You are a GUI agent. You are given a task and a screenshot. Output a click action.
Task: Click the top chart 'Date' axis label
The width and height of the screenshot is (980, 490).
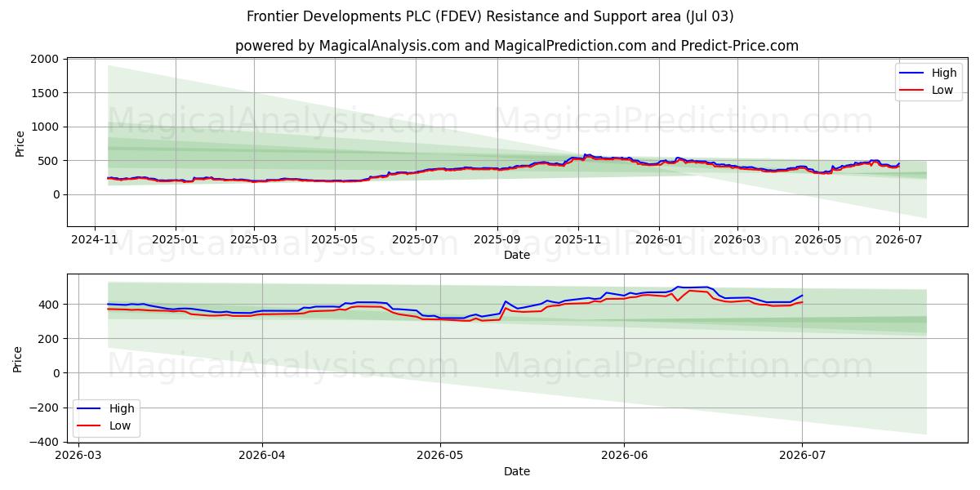coord(516,255)
